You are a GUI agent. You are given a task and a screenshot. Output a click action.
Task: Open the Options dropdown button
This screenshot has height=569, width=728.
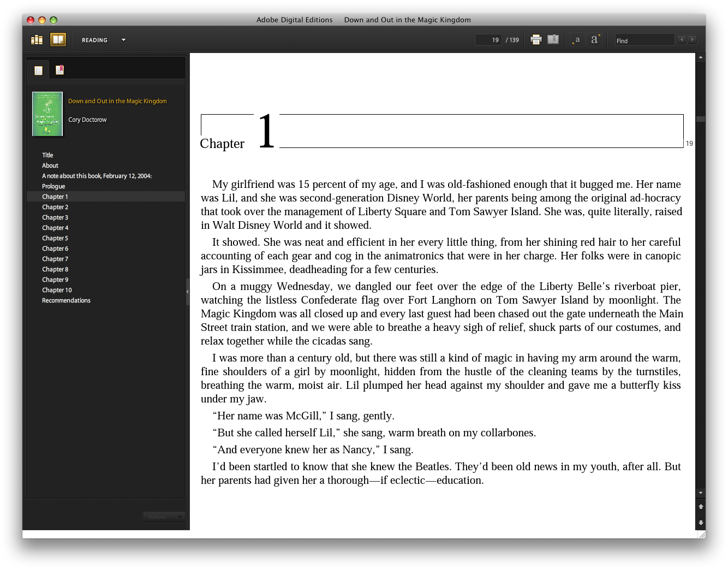click(164, 517)
